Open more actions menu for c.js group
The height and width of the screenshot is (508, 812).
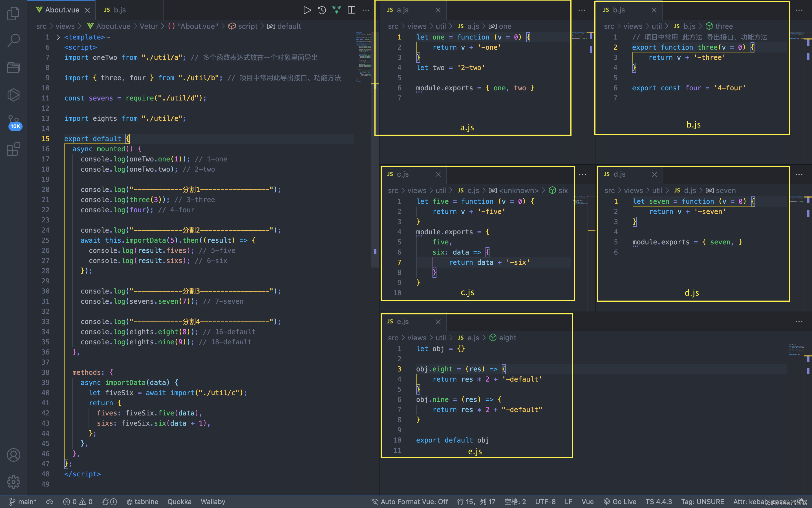pos(582,174)
